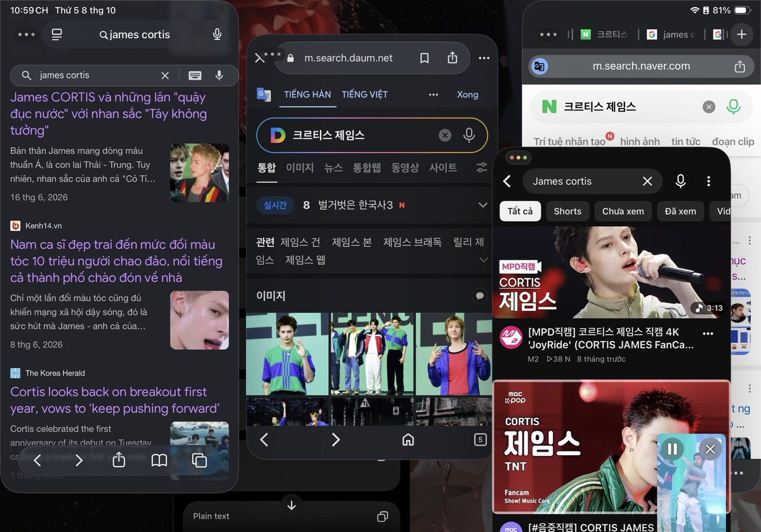Open Naver 'tin tức' tab
Screen dimensions: 761x532
point(685,141)
